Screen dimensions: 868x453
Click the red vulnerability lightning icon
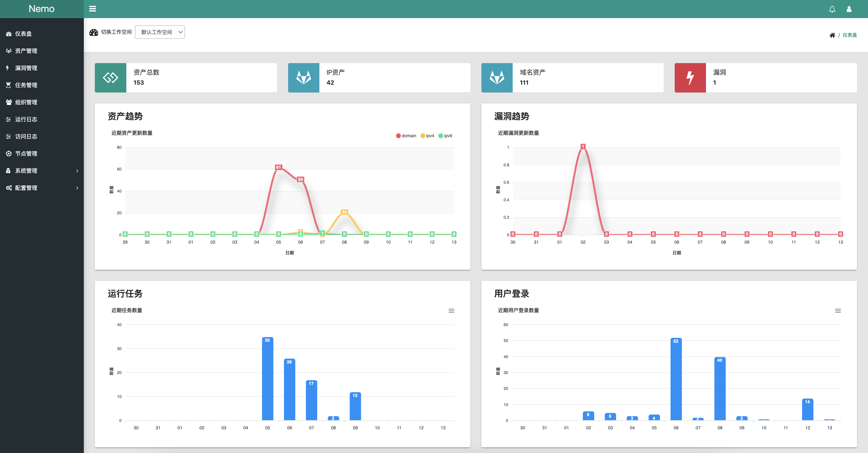click(x=690, y=78)
